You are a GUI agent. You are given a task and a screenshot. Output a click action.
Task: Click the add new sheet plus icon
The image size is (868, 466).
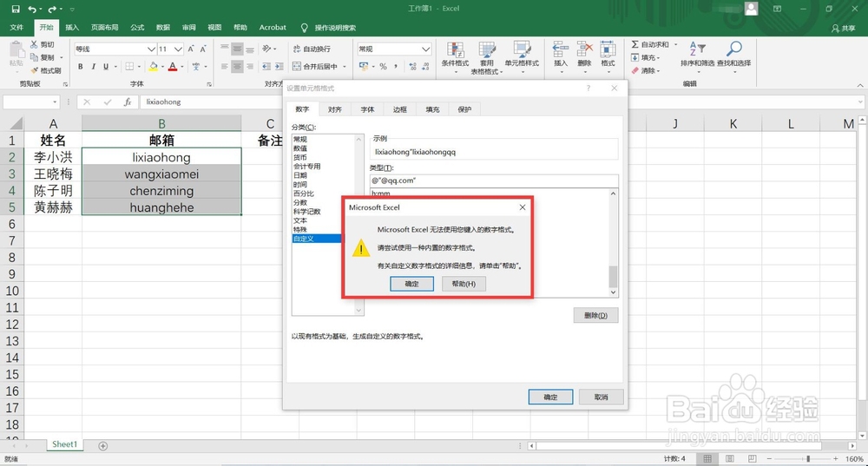(103, 446)
